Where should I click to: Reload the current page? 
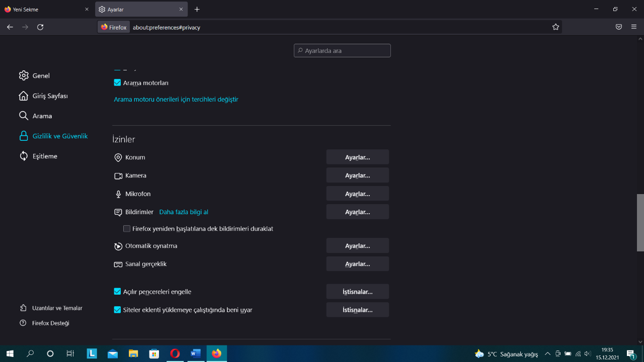click(40, 27)
